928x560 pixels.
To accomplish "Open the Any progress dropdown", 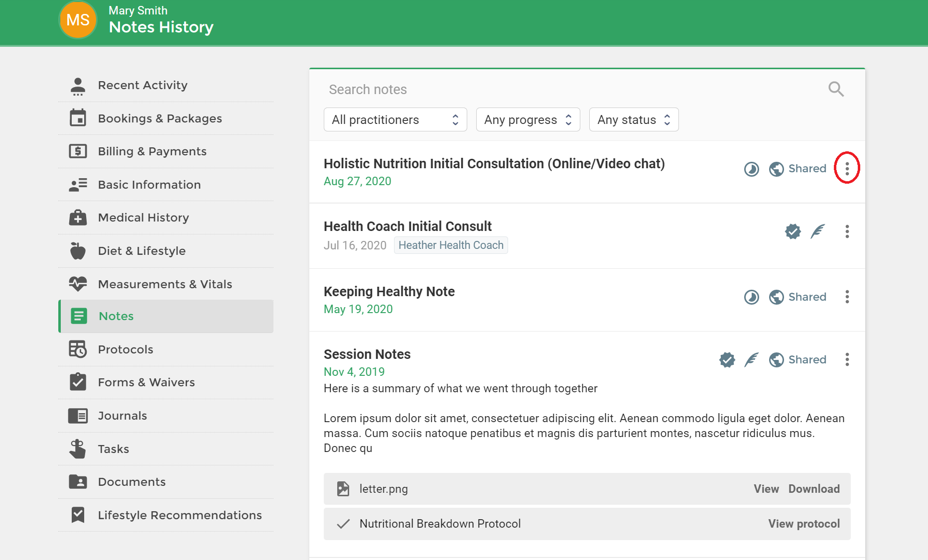I will [x=528, y=119].
